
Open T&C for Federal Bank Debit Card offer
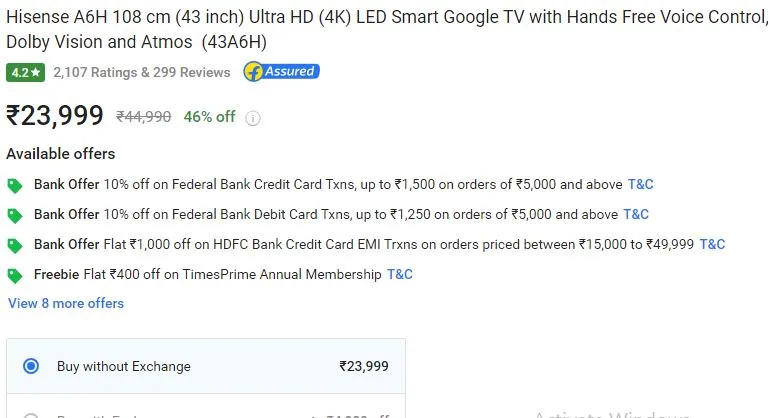[x=636, y=214]
